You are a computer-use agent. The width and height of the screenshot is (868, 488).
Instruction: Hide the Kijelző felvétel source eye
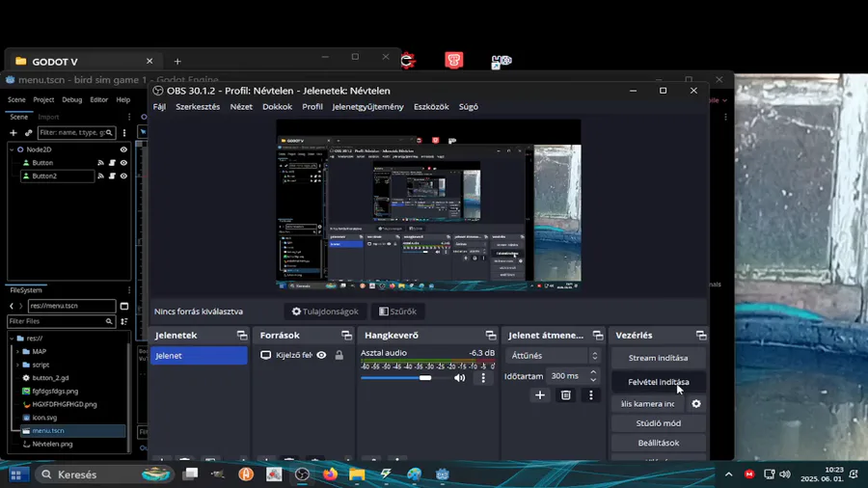point(321,355)
